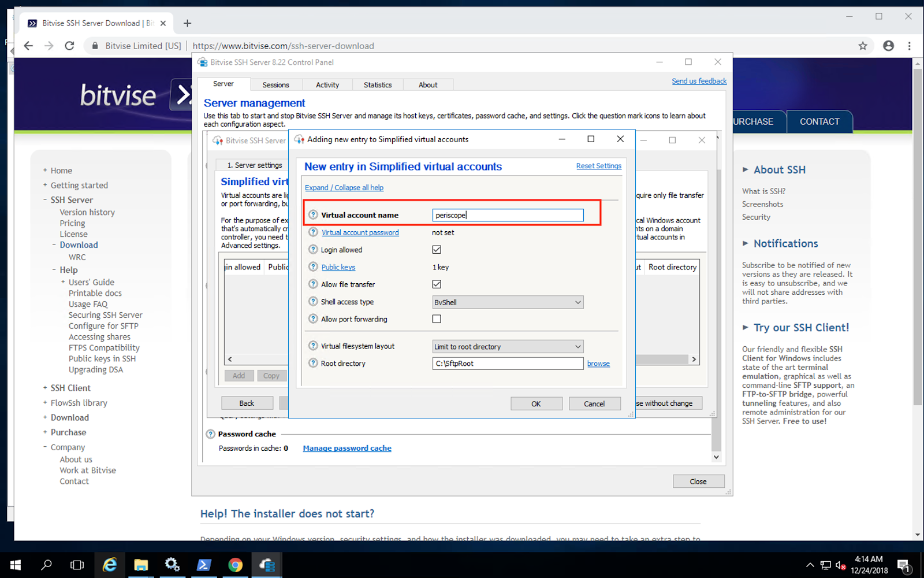The width and height of the screenshot is (924, 578).
Task: Open Virtual filesystem layout dropdown
Action: point(508,347)
